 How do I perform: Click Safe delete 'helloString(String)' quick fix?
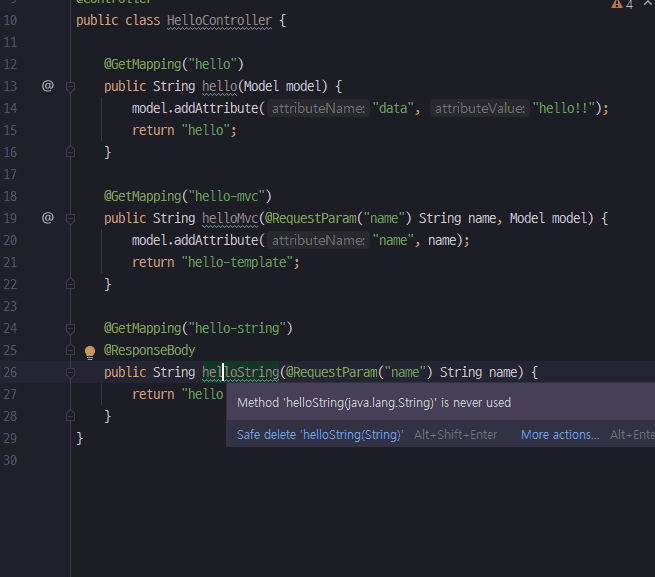pyautogui.click(x=319, y=435)
